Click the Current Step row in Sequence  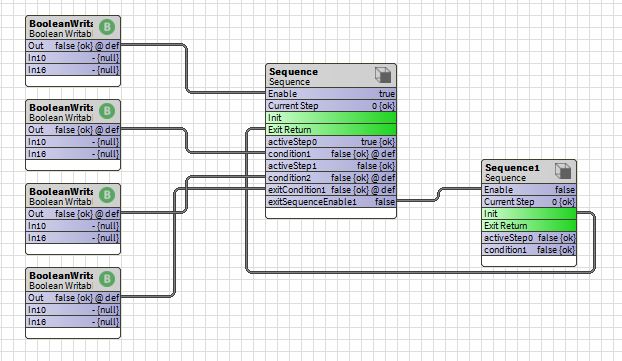[x=331, y=106]
